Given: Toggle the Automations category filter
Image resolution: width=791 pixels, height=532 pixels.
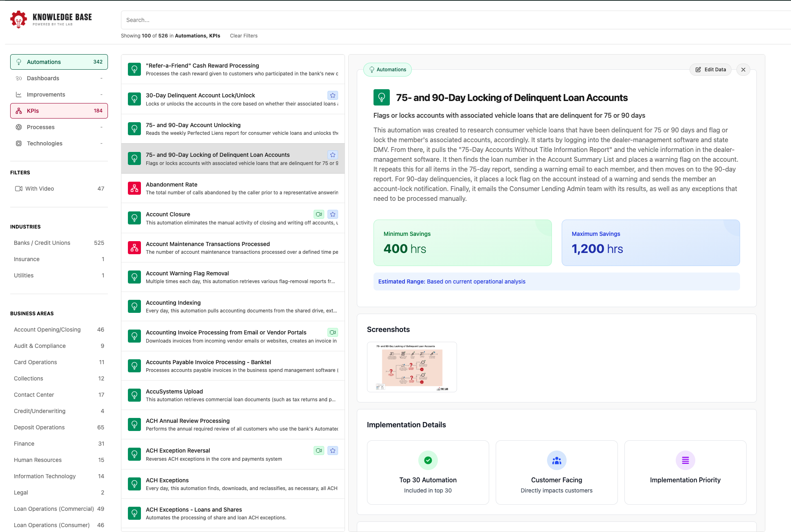Looking at the screenshot, I should click(x=59, y=62).
